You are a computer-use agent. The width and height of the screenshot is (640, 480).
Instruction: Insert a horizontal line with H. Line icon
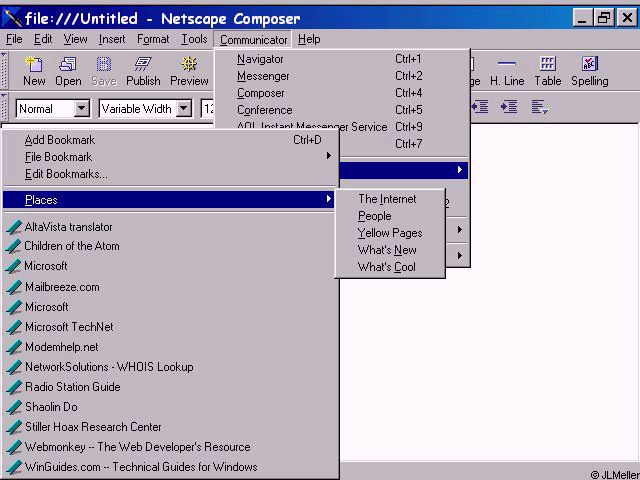(507, 64)
